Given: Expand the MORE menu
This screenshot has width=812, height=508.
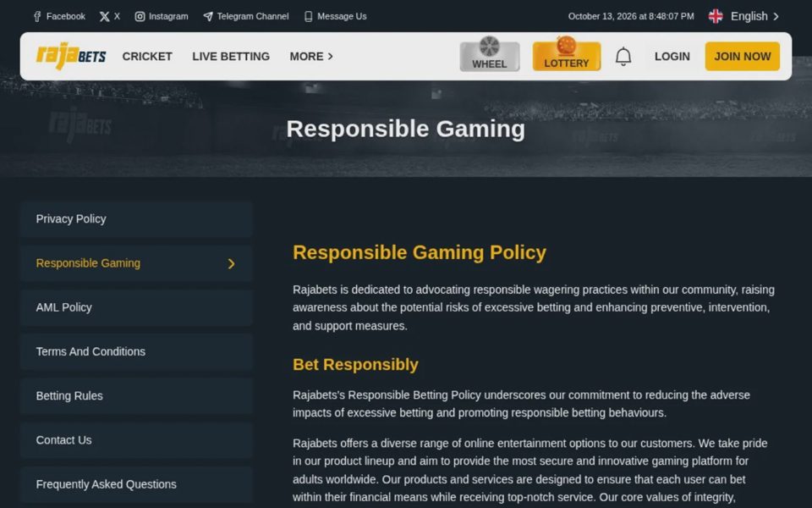Looking at the screenshot, I should [x=311, y=57].
